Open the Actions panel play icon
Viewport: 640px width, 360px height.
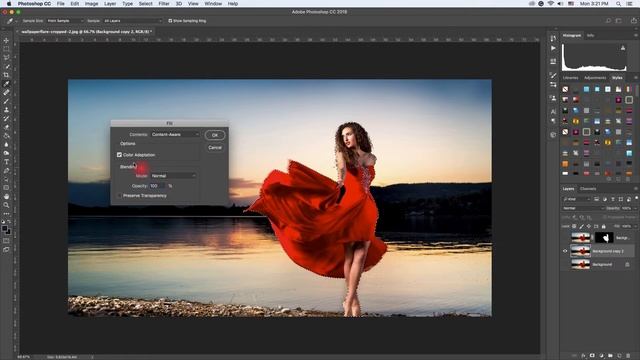(x=553, y=48)
